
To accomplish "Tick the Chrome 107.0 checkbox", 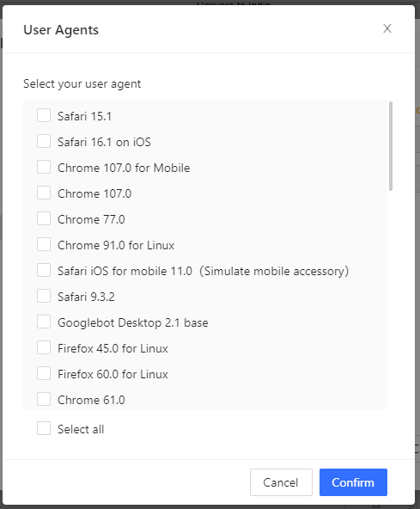I will 44,193.
